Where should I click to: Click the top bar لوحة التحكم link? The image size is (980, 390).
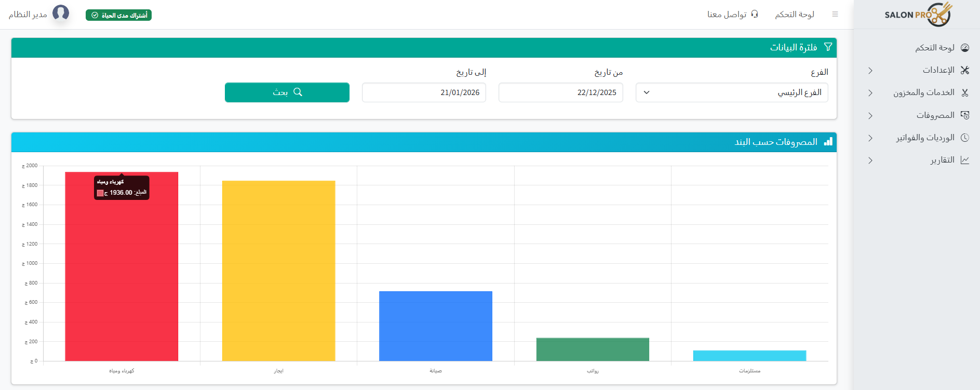(x=795, y=15)
